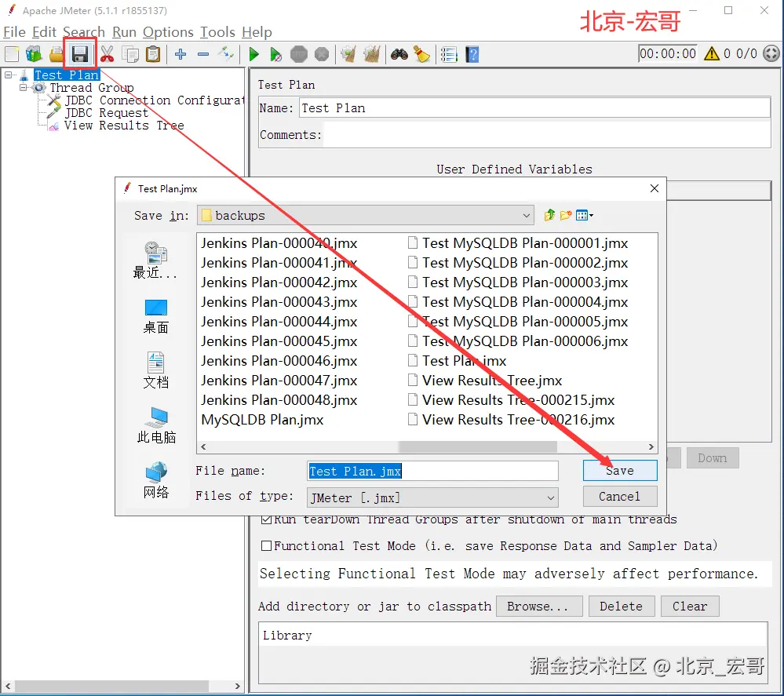
Task: Toggle Run tearDown Thread Groups checkbox
Action: 267,519
